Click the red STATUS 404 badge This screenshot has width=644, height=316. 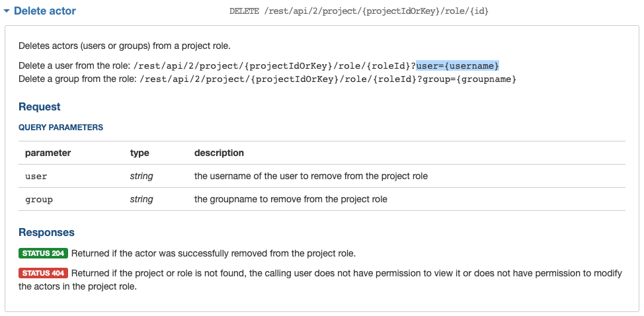44,274
